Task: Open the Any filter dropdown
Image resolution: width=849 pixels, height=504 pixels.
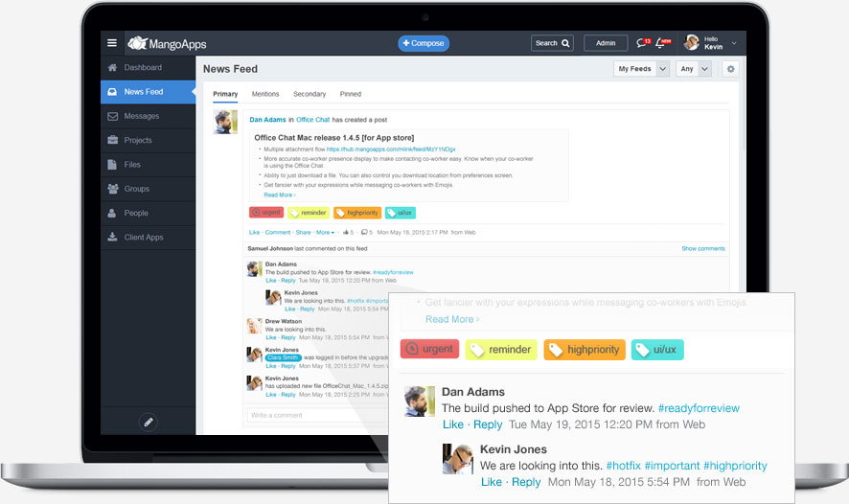Action: 694,69
